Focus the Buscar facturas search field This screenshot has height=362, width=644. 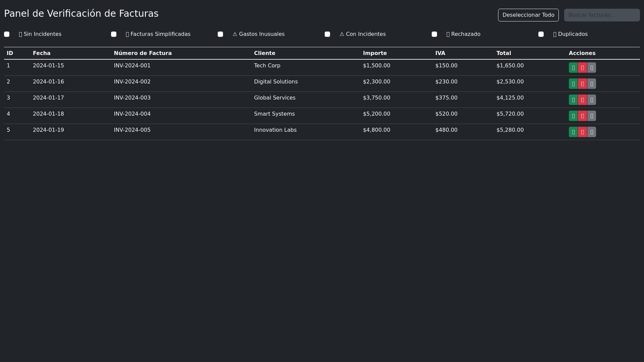pos(602,15)
